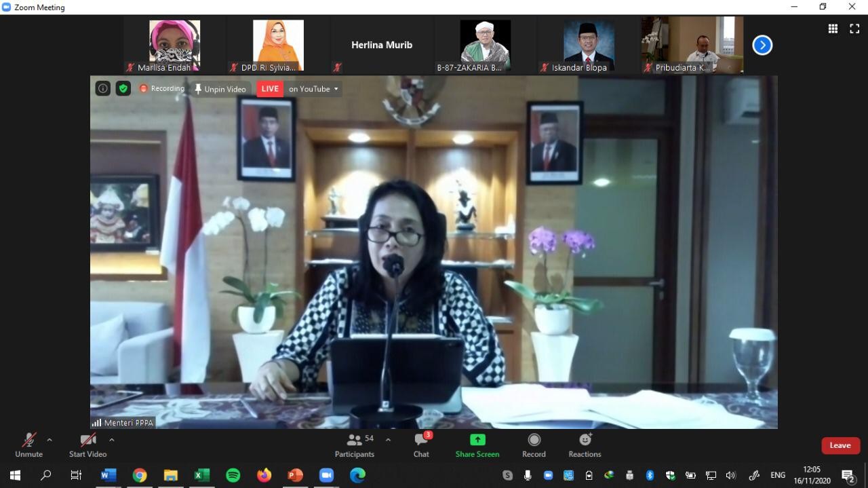Click the Menteri PPPA name label
The height and width of the screenshot is (488, 868).
pos(123,423)
